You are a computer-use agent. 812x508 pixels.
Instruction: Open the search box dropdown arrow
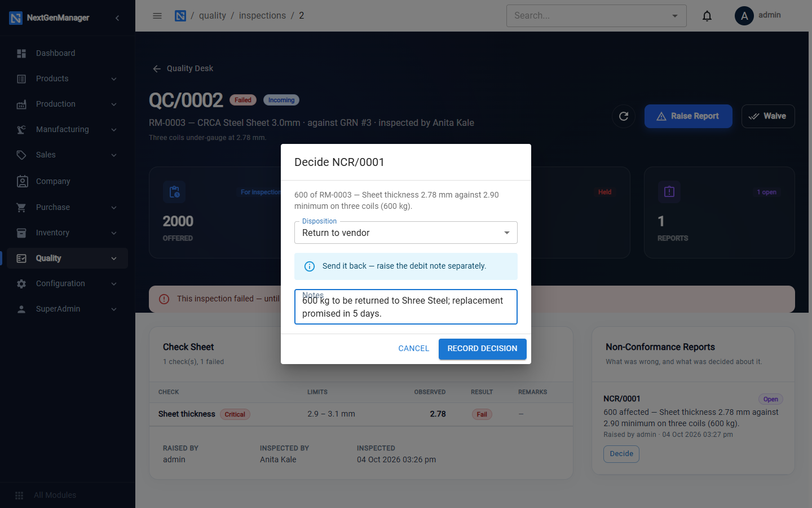point(675,16)
